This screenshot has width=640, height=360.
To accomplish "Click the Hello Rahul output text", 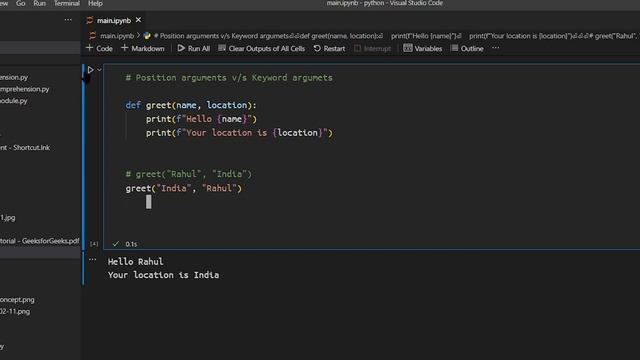I will coord(136,262).
